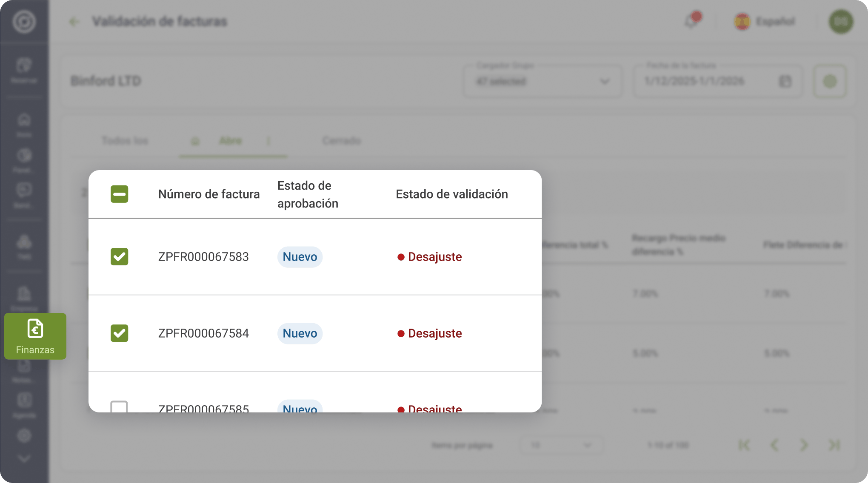The image size is (868, 483).
Task: Open the Finanzas section in sidebar
Action: [x=35, y=336]
